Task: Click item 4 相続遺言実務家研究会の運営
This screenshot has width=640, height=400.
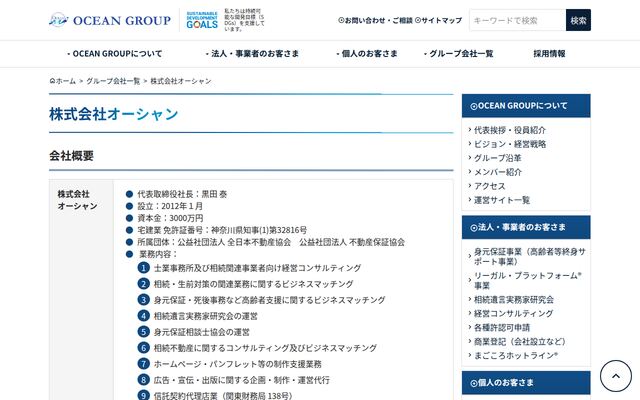Action: 206,316
